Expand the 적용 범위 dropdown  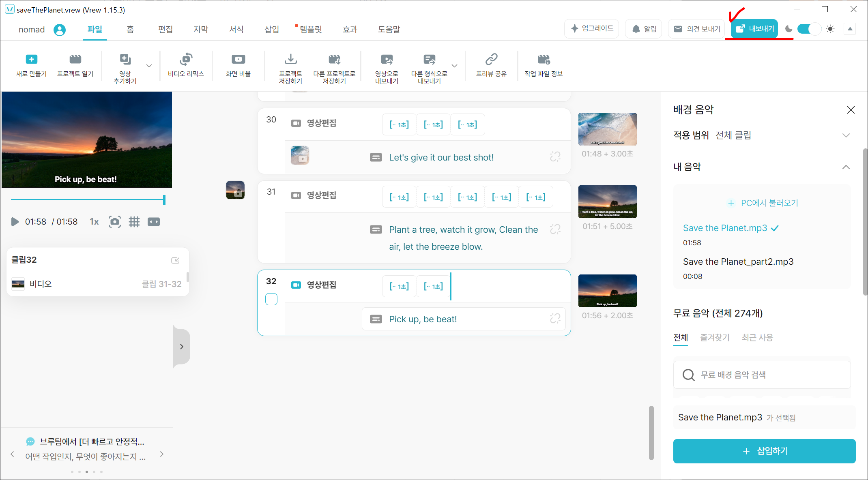[846, 135]
